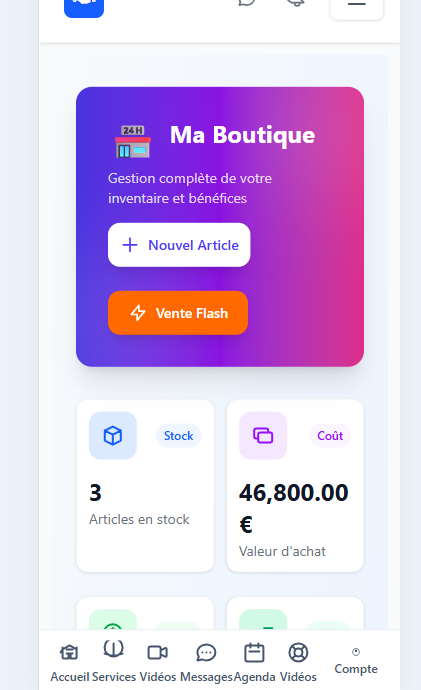Open the Vidéos tab with lifebuoy icon
This screenshot has height=690, width=421.
coord(298,663)
